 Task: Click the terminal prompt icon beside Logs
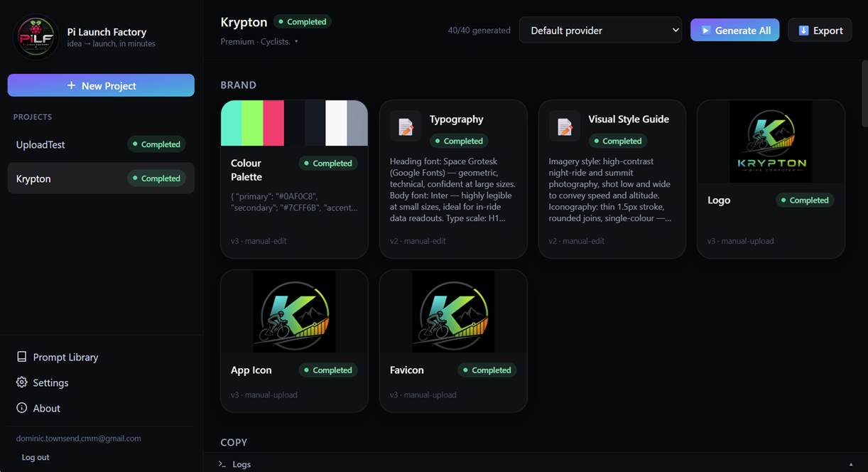tap(222, 464)
